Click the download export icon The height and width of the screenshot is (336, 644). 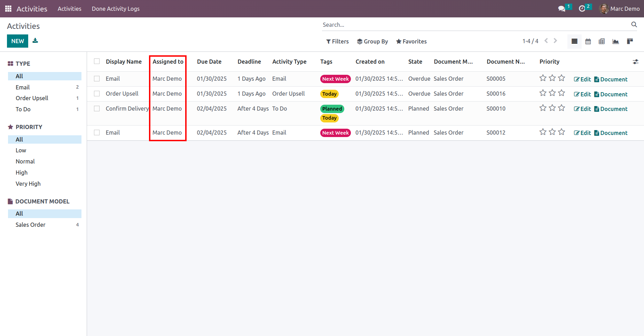(35, 41)
